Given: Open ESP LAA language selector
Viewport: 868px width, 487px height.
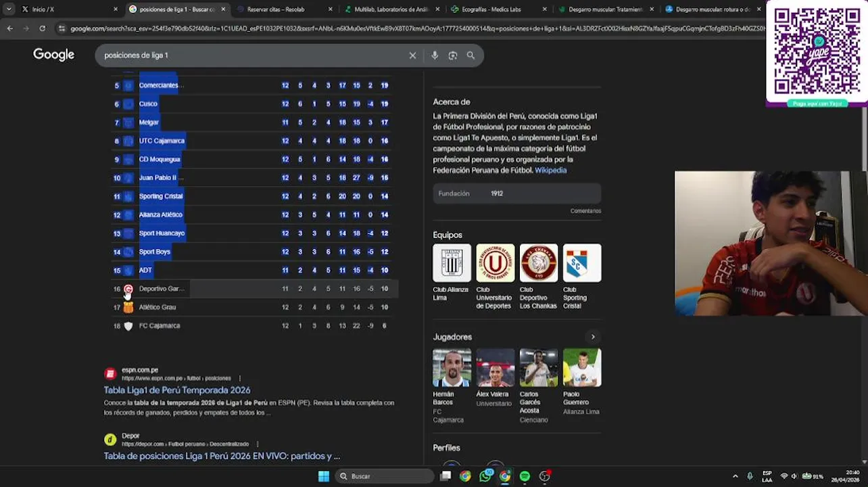Looking at the screenshot, I should (767, 476).
